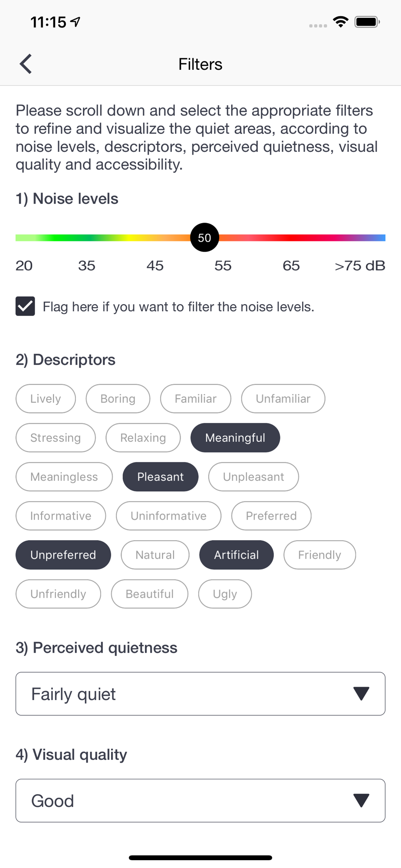Select the Lively descriptor
401x868 pixels.
[46, 398]
